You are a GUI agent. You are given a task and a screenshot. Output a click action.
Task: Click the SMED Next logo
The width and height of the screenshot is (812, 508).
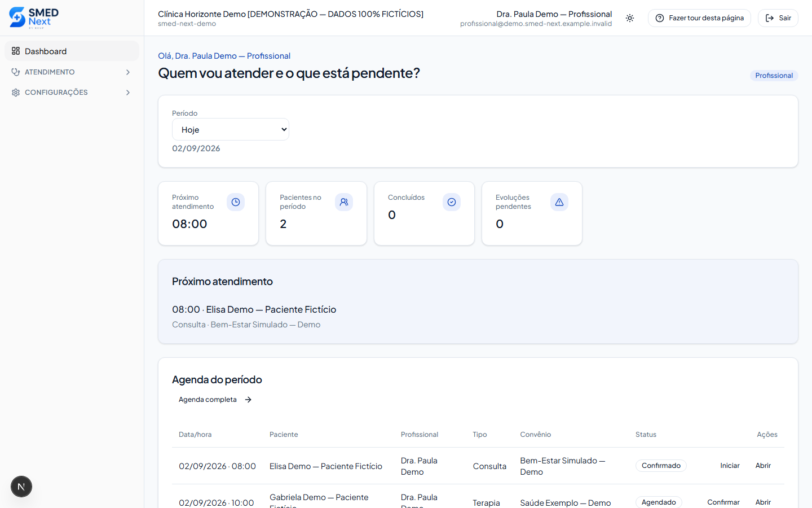pos(34,17)
